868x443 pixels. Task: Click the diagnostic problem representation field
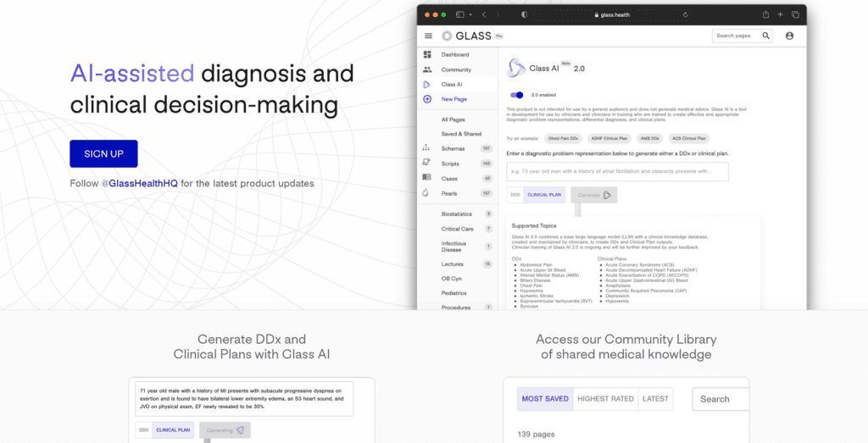click(617, 171)
